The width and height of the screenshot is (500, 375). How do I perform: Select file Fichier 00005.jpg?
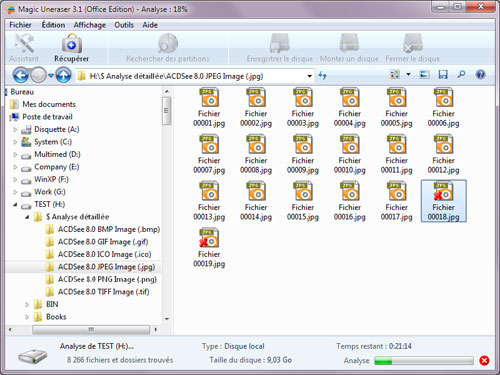coord(396,107)
